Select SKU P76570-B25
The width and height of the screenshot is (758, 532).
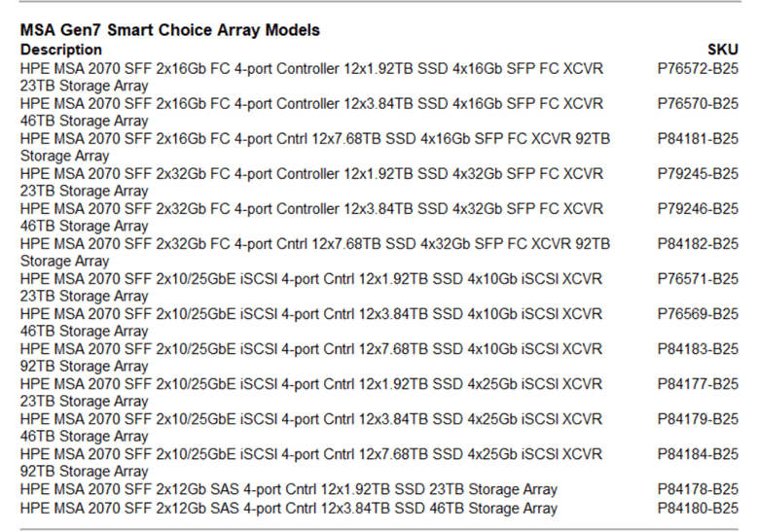[698, 104]
